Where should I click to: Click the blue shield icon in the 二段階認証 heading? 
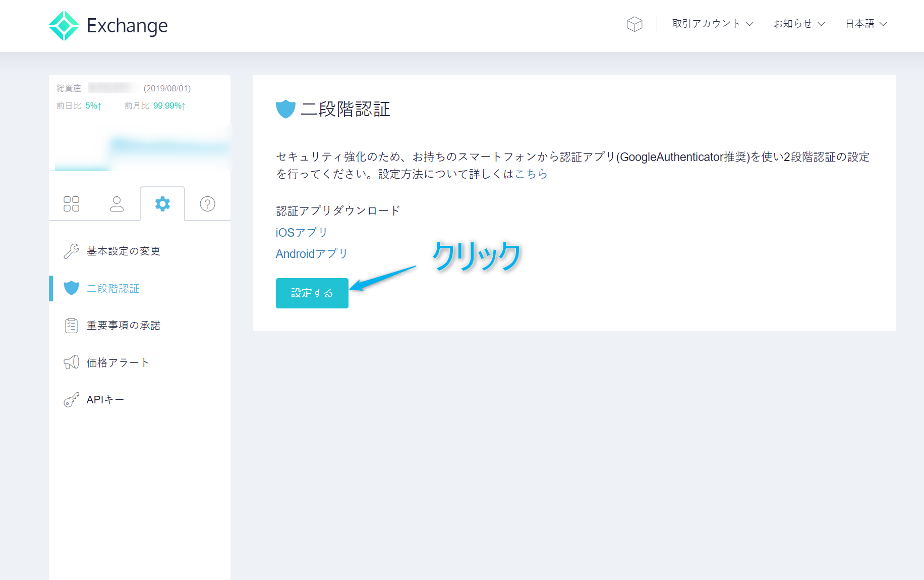pyautogui.click(x=285, y=108)
